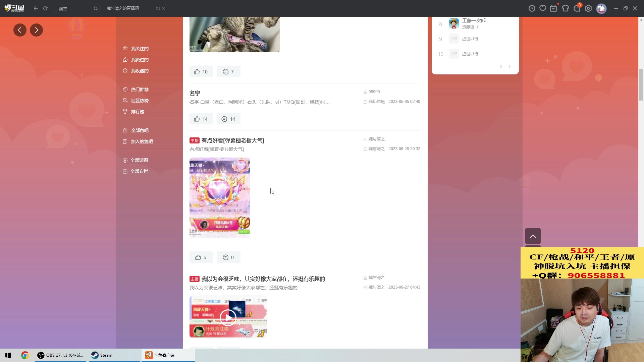Open Chrome from the taskbar

click(x=25, y=355)
